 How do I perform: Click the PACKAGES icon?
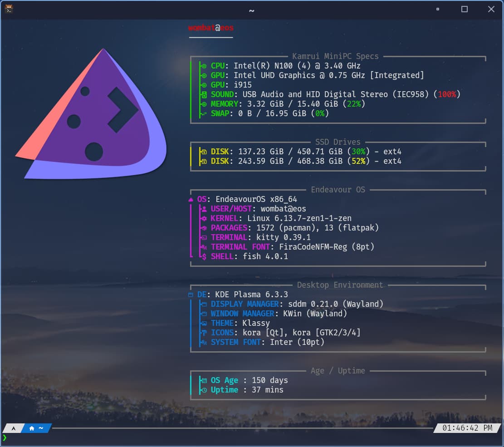[204, 228]
